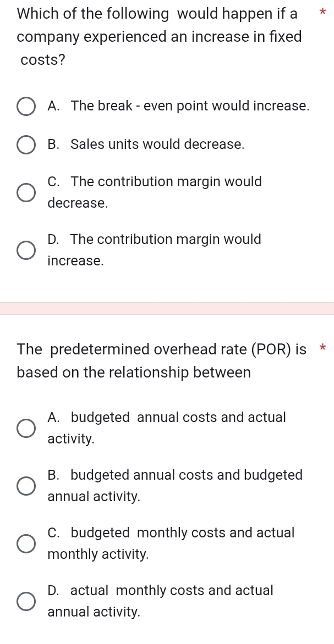Click the 'Sales units would decrease' answer text
This screenshot has height=644, width=334.
(146, 145)
